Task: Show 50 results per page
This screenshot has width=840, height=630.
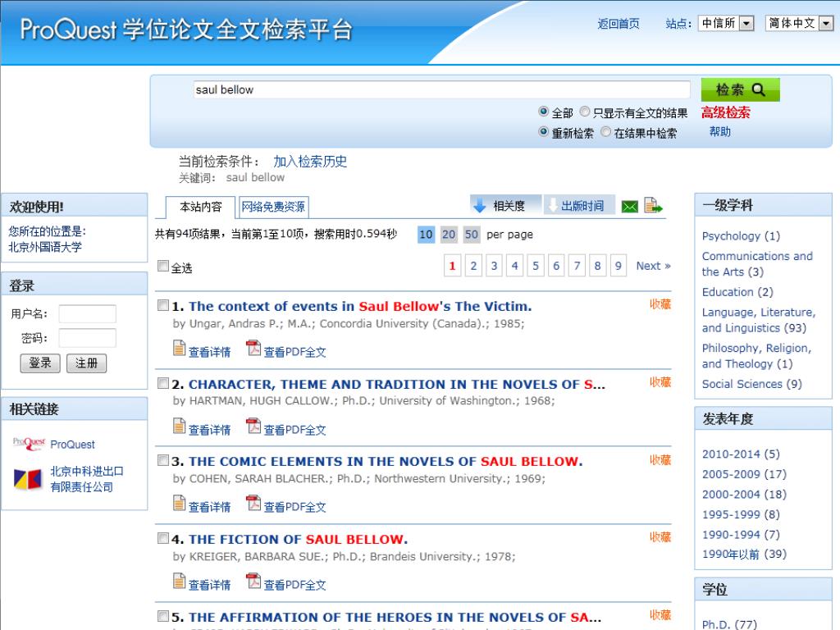Action: click(x=472, y=234)
